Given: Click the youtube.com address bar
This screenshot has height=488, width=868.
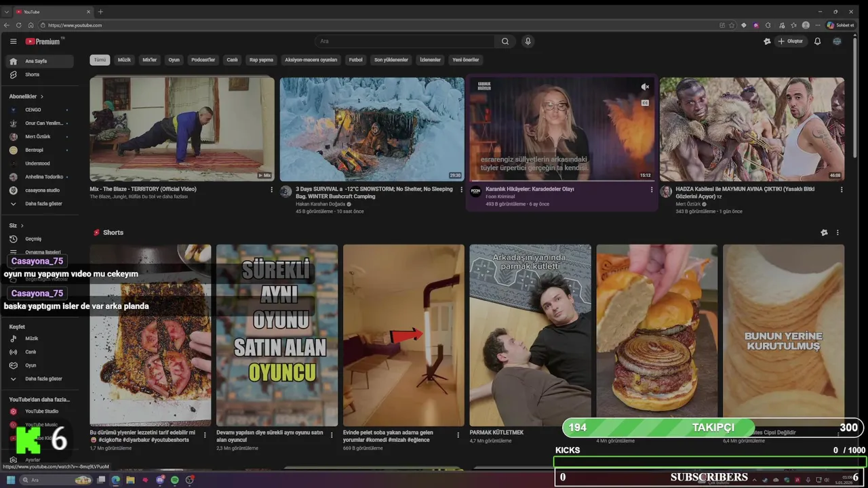Looking at the screenshot, I should (x=380, y=25).
